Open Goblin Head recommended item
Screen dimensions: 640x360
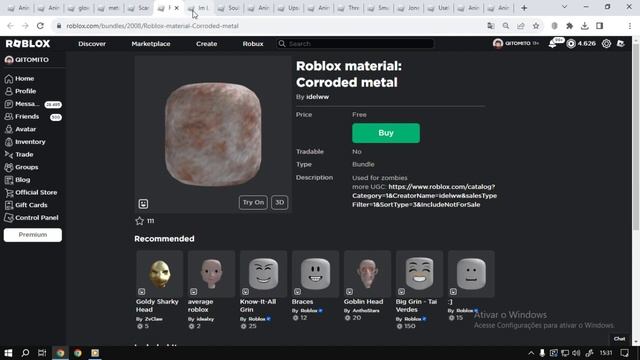367,286
